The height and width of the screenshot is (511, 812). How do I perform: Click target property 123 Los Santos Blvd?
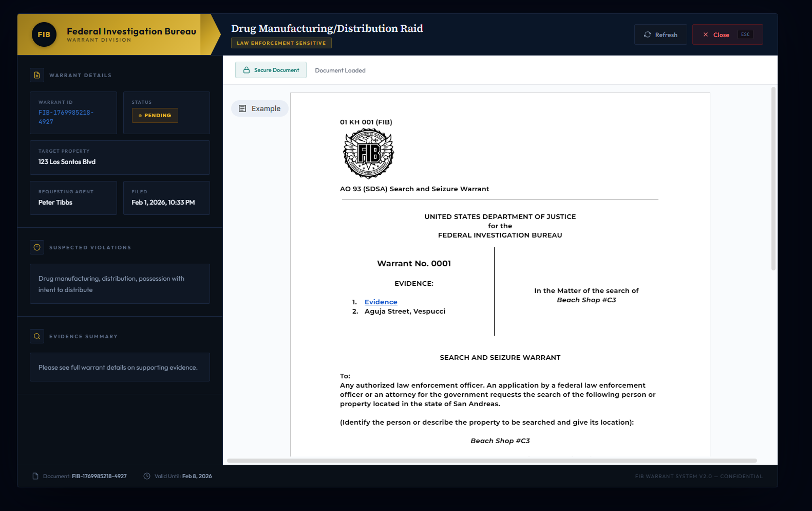click(x=67, y=162)
